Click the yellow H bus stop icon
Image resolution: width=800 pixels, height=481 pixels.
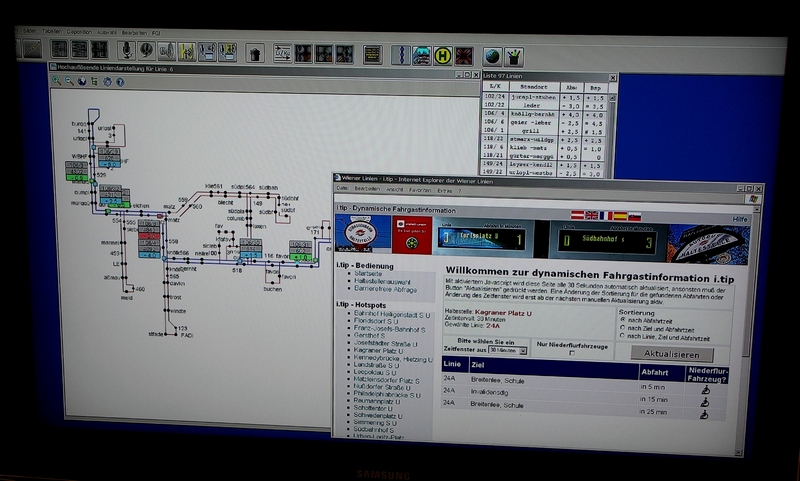pos(442,56)
